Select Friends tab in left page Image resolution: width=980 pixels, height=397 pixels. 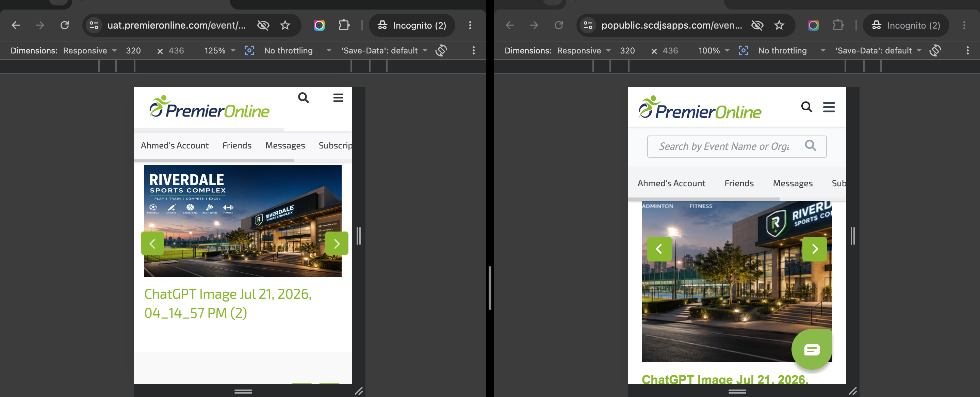pyautogui.click(x=237, y=145)
